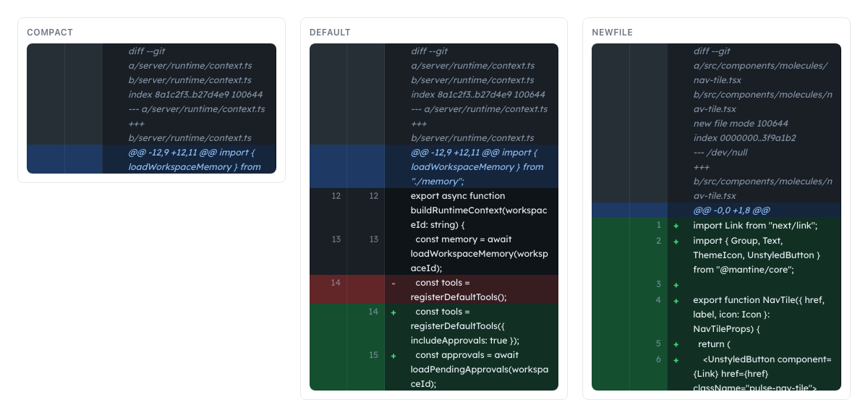This screenshot has height=405, width=868.
Task: Click the COMPACT panel heading
Action: pos(50,33)
